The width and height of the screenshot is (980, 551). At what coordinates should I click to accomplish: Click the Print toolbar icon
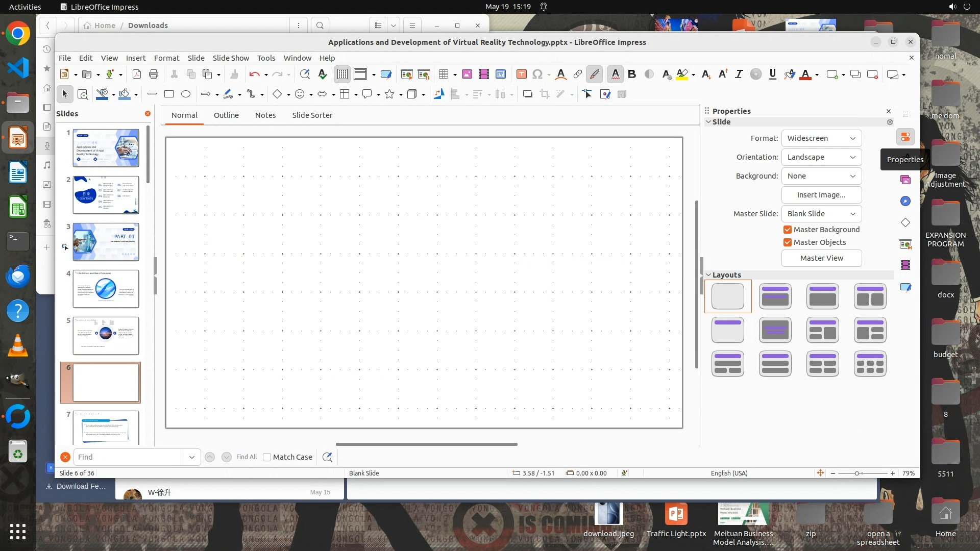(x=154, y=74)
